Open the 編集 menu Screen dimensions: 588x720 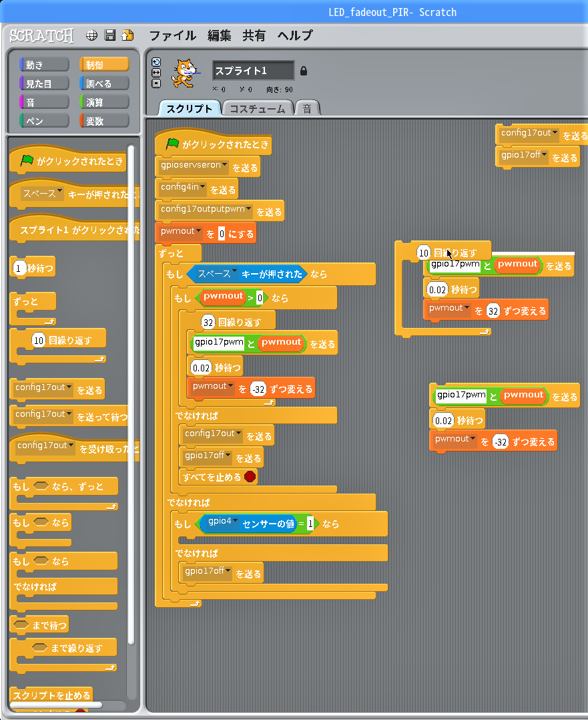point(219,35)
